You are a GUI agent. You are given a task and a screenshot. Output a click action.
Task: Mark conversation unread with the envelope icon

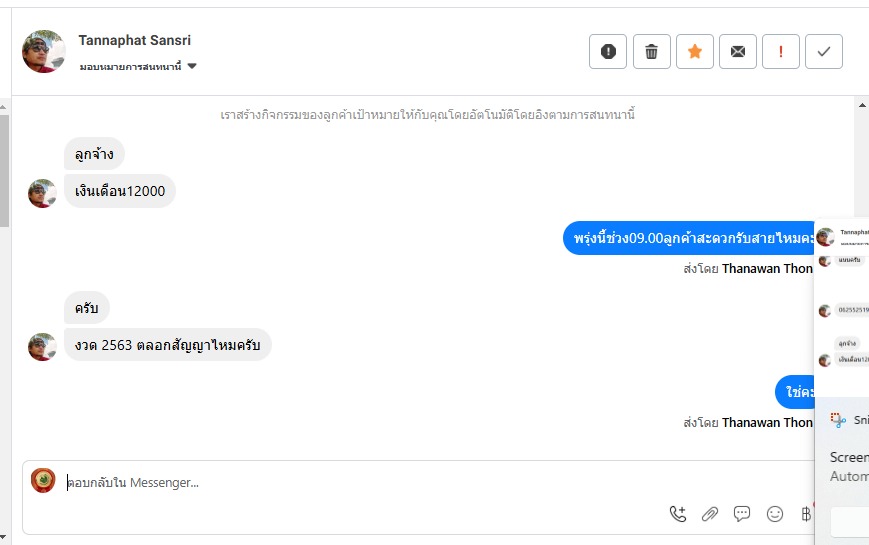point(738,52)
